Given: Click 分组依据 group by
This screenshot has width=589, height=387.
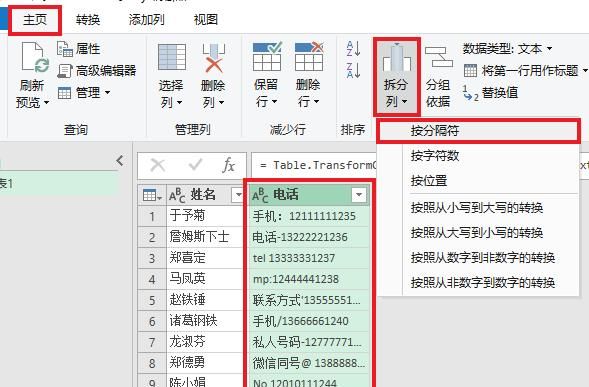Looking at the screenshot, I should (x=438, y=77).
